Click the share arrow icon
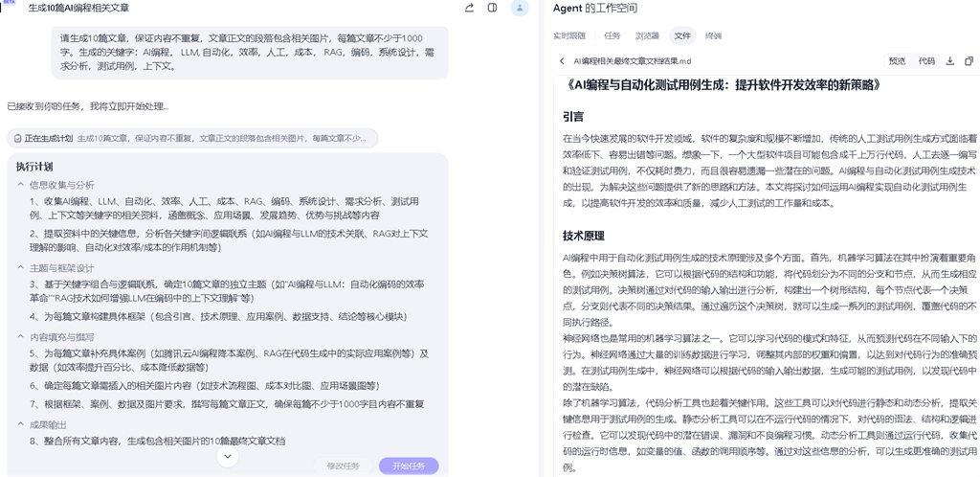Image resolution: width=980 pixels, height=477 pixels. (469, 8)
